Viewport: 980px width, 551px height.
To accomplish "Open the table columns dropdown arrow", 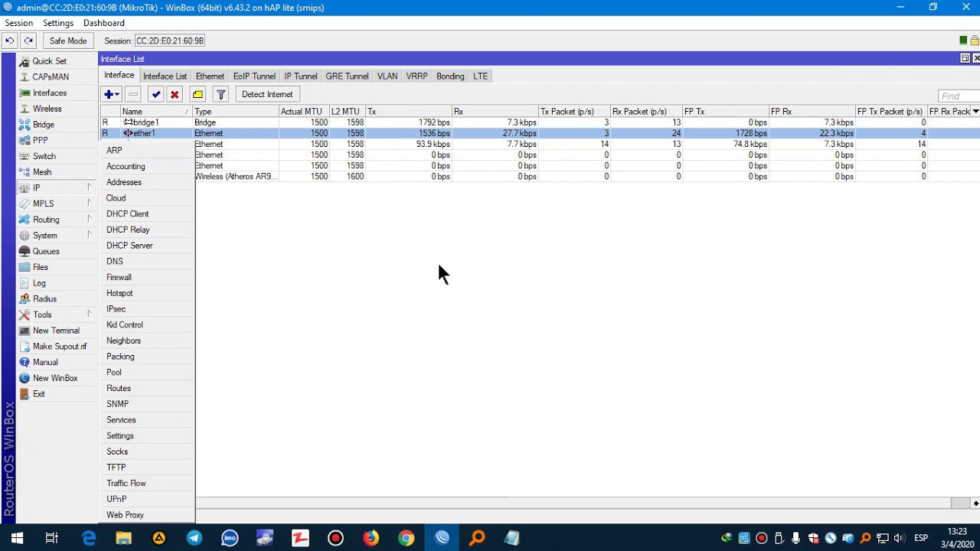I will (x=975, y=112).
